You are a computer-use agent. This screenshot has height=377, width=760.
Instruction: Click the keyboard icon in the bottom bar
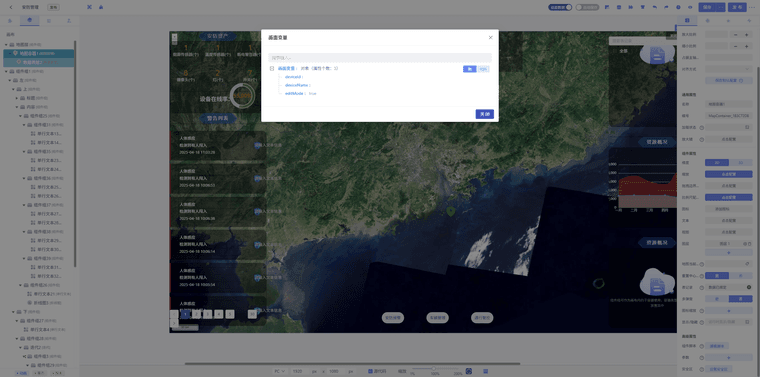(x=485, y=371)
